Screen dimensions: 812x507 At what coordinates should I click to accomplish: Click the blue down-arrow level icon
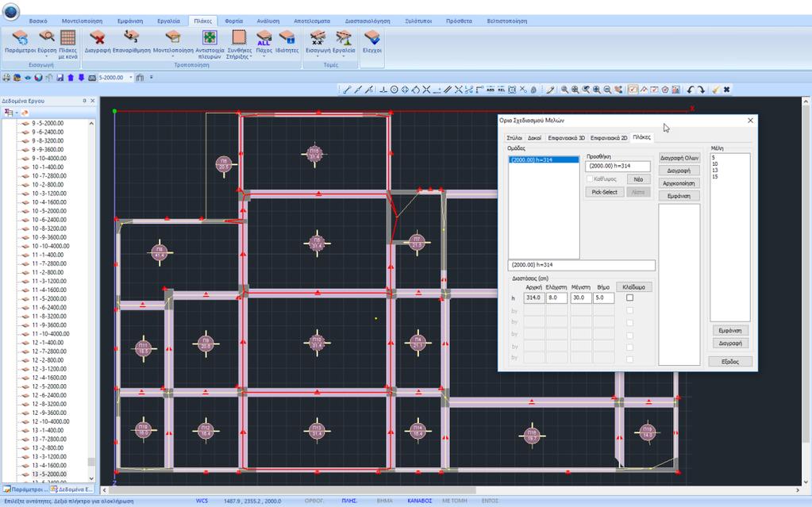81,78
